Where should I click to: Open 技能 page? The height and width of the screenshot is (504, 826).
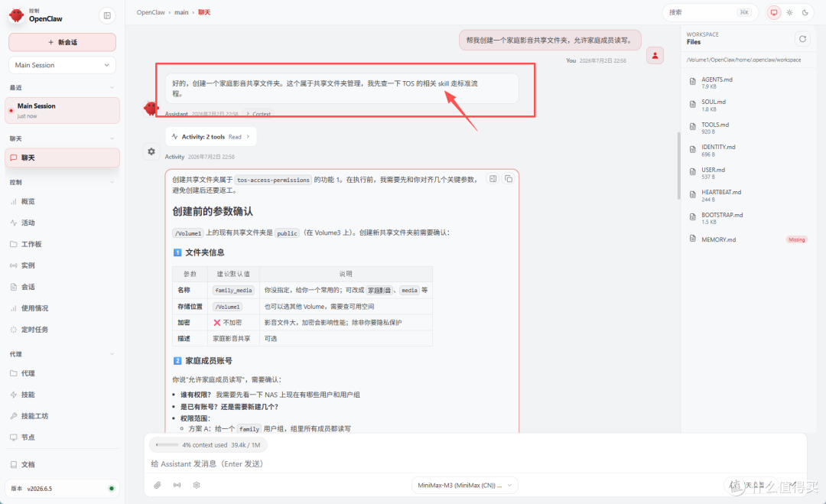28,395
